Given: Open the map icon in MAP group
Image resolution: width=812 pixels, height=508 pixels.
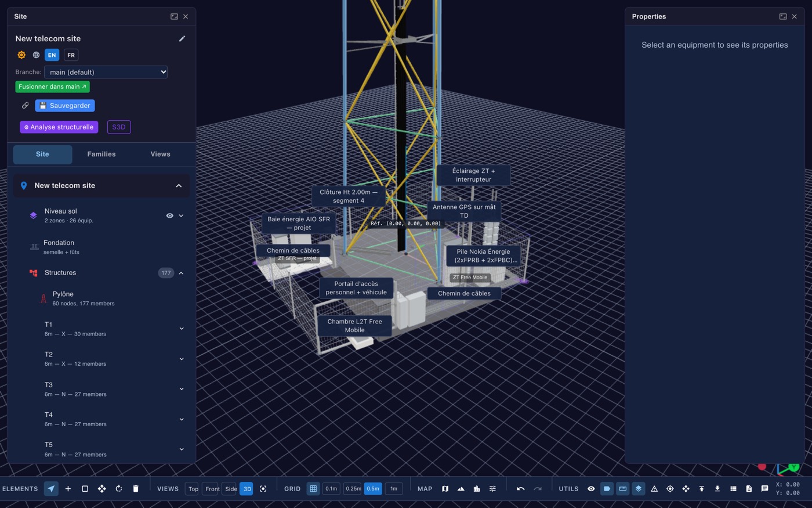Looking at the screenshot, I should [445, 489].
